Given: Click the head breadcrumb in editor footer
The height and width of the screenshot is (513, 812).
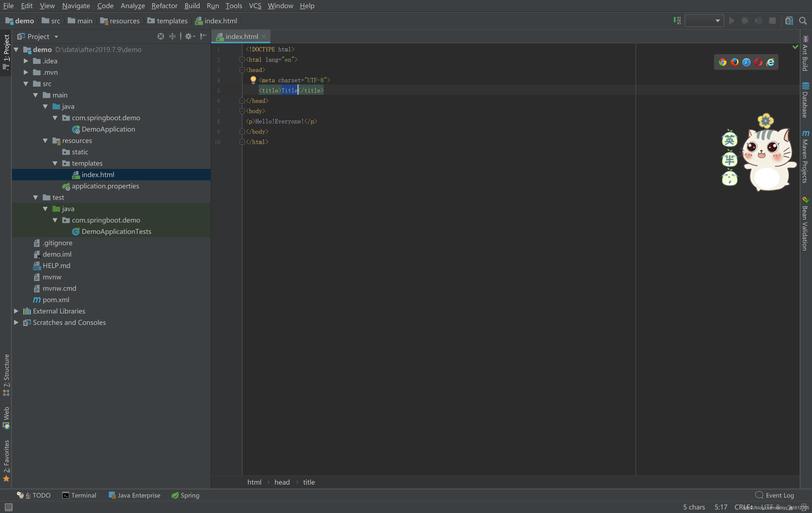Looking at the screenshot, I should tap(282, 482).
